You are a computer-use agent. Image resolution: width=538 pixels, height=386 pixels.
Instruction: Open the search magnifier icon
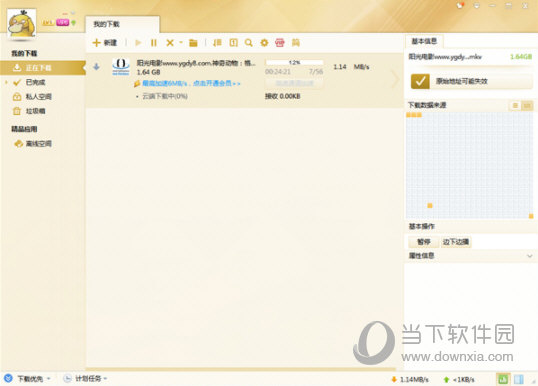249,43
